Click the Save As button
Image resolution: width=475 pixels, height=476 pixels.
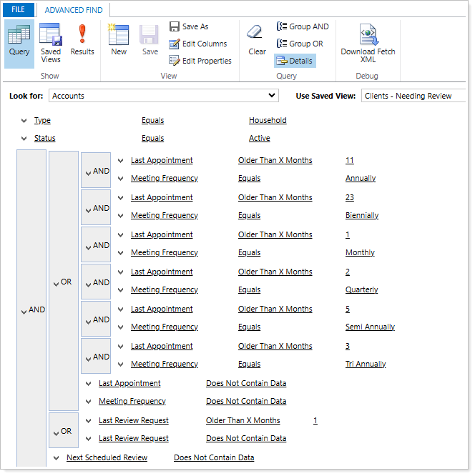coord(189,26)
